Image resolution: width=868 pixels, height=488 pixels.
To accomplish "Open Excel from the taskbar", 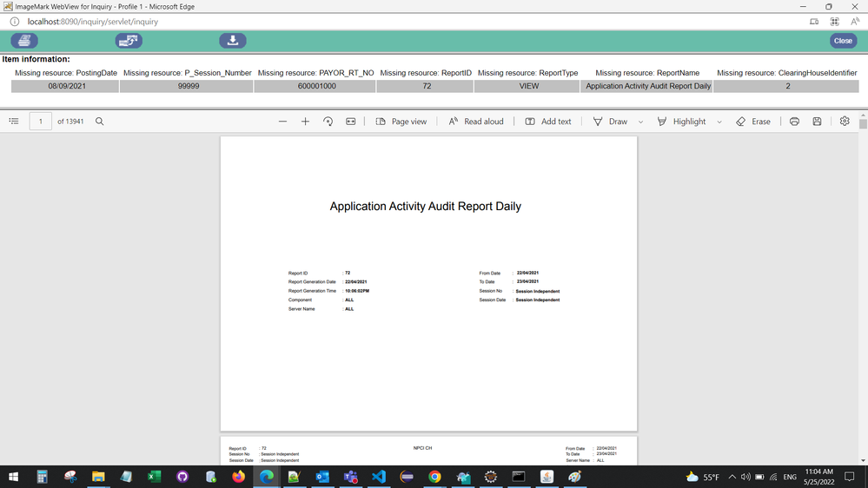I will tap(155, 477).
